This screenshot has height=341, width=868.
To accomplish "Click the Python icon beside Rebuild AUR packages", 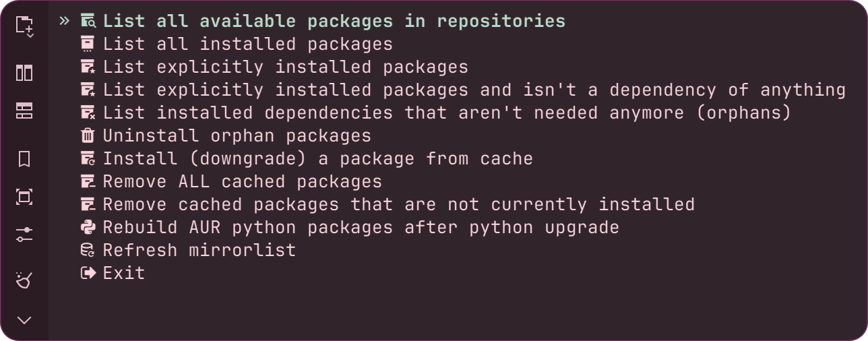I will 88,227.
